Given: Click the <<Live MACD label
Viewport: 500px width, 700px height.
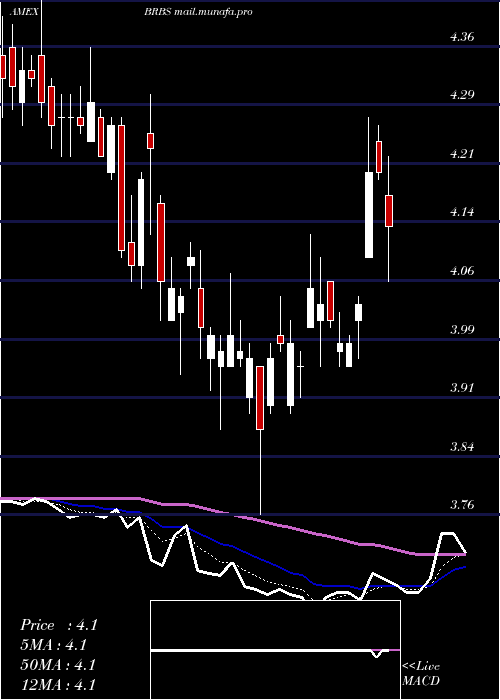Looking at the screenshot, I should coord(421,673).
